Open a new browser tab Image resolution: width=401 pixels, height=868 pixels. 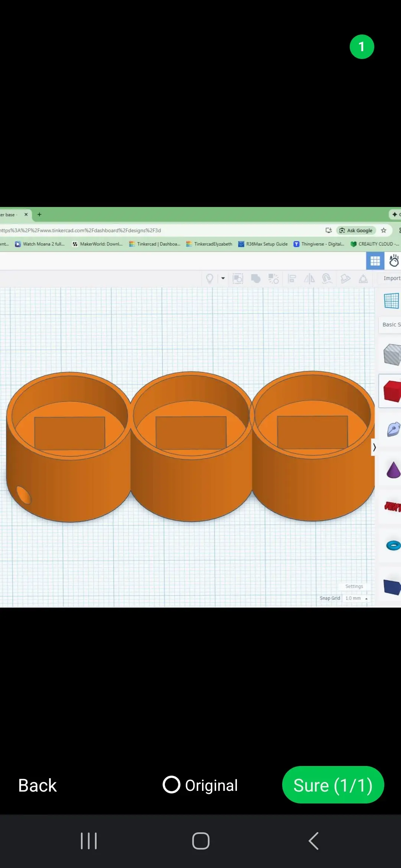click(x=39, y=214)
